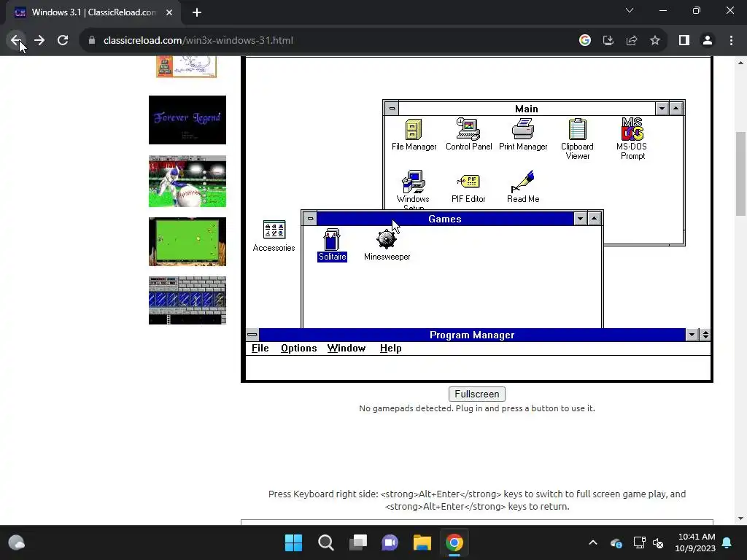Minimize the Games window with down arrow
747x560 pixels.
(580, 219)
